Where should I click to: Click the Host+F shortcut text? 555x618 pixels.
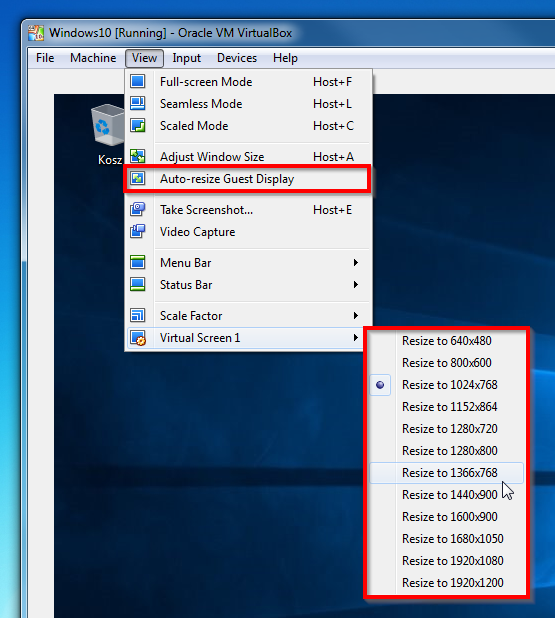(332, 82)
